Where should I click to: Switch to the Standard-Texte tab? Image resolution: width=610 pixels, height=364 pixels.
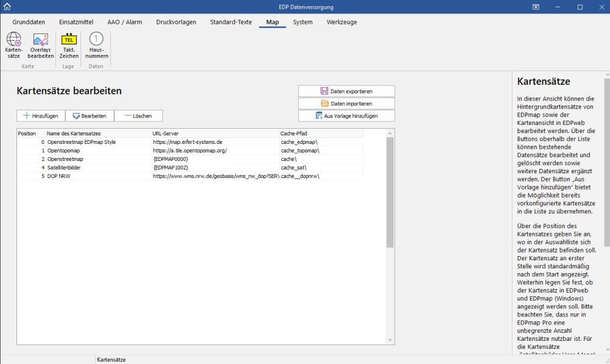[x=231, y=22]
